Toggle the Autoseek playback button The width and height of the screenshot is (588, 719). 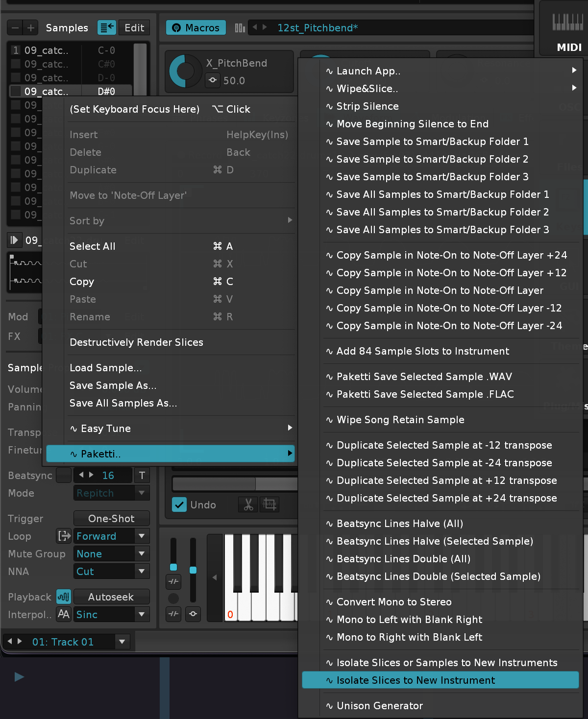[111, 597]
